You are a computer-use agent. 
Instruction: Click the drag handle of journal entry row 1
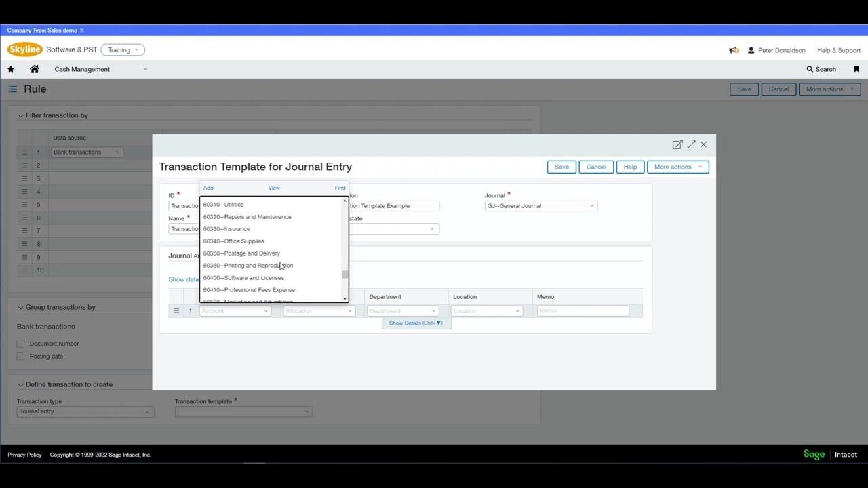tap(176, 311)
